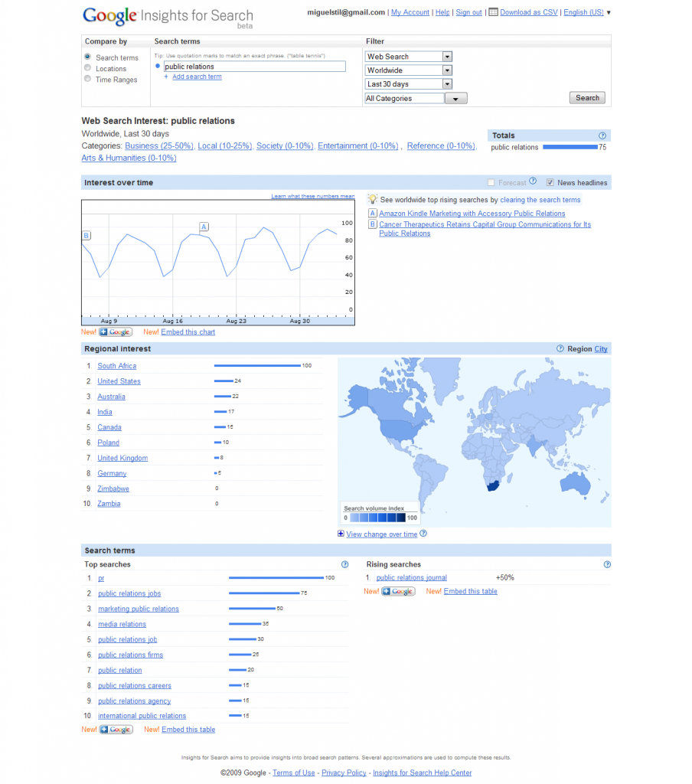Add chart to iGoogle under the graph

coord(116,332)
